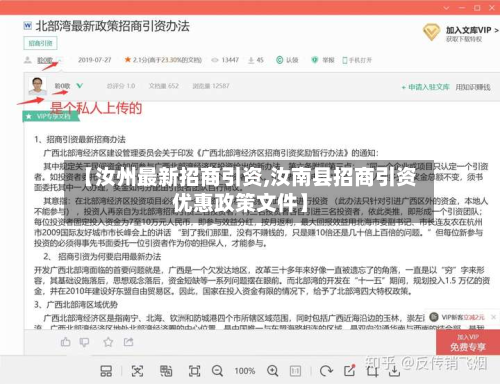Rotate the page with the clockwise arrow icon
This screenshot has width=500, height=384.
point(326,371)
